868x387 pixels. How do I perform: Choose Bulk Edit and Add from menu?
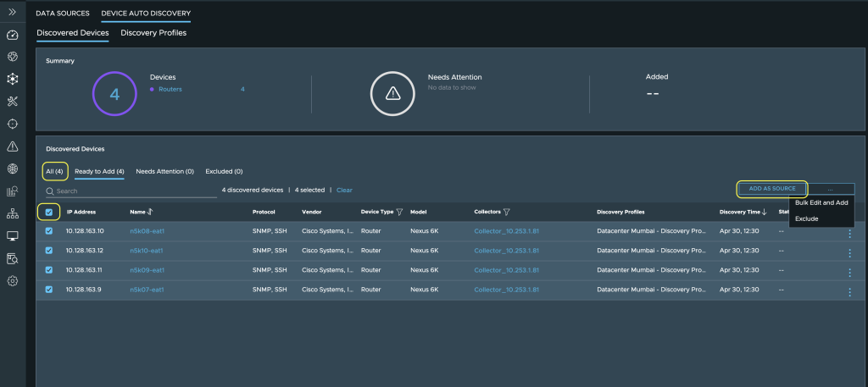point(821,203)
